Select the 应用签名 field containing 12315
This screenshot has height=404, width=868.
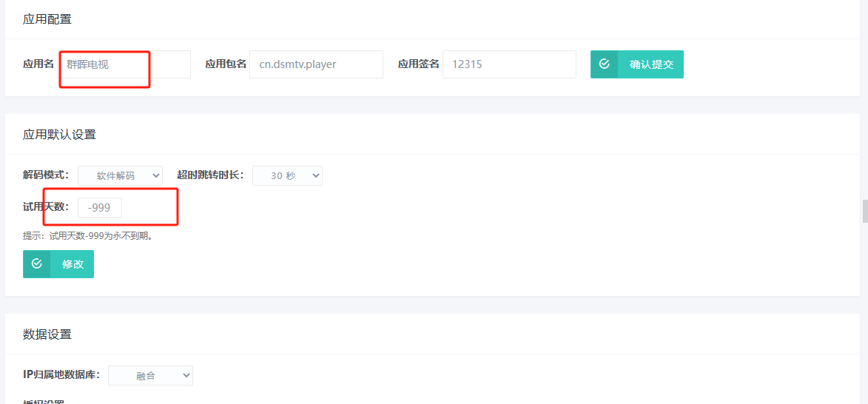[x=509, y=64]
